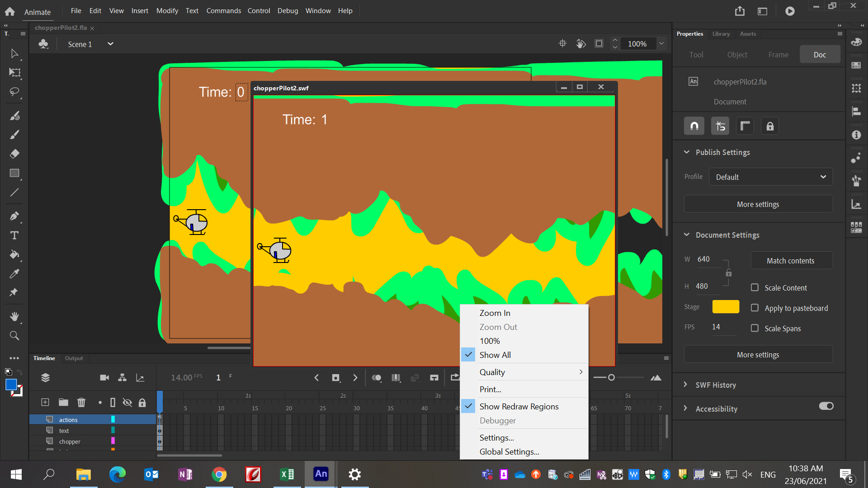Expand the SWF History section

[686, 385]
